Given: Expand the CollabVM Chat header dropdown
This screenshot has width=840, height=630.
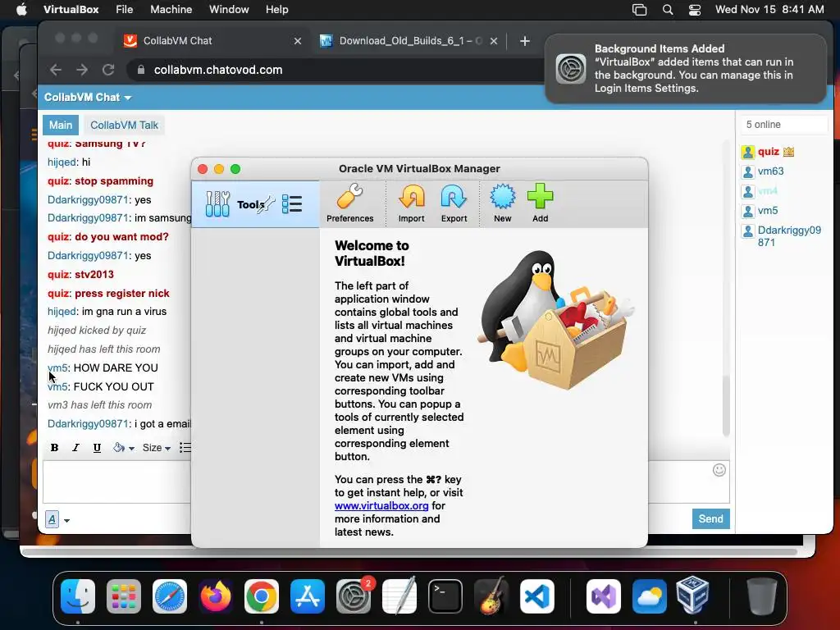Looking at the screenshot, I should [88, 98].
